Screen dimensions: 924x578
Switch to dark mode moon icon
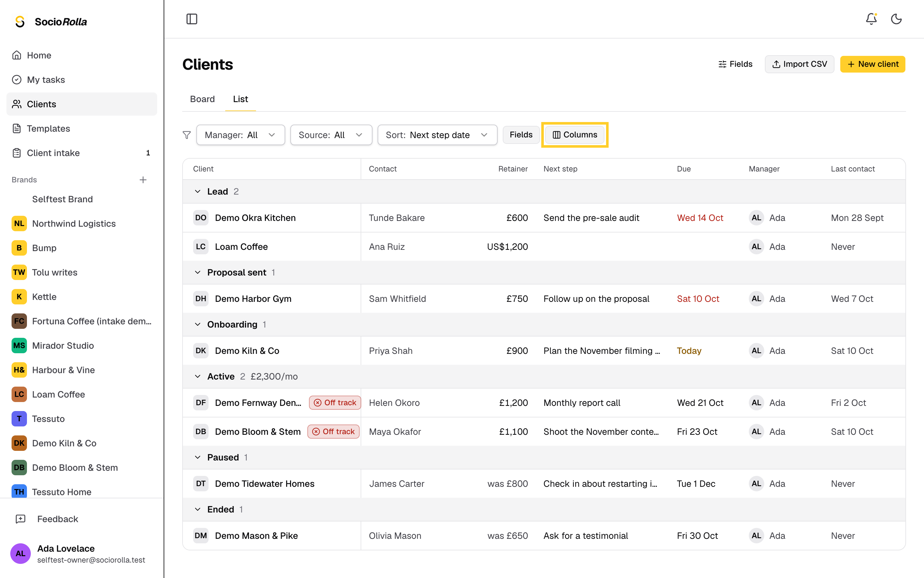[896, 19]
